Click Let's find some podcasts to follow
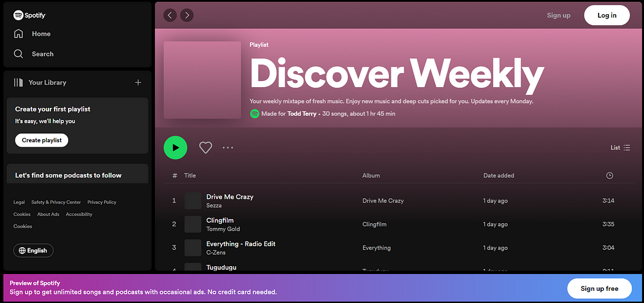 pos(68,175)
